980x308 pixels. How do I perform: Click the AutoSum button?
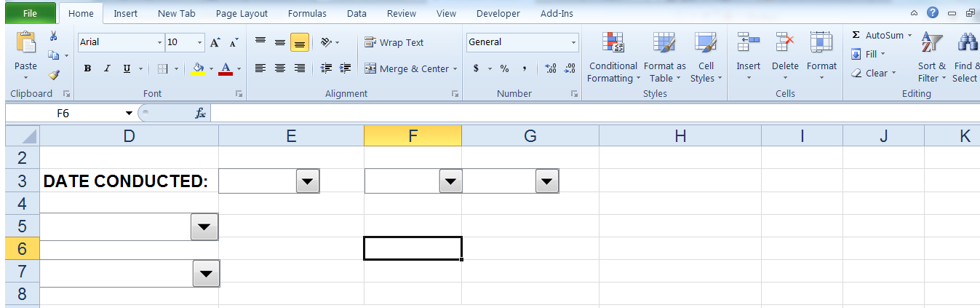pyautogui.click(x=877, y=35)
